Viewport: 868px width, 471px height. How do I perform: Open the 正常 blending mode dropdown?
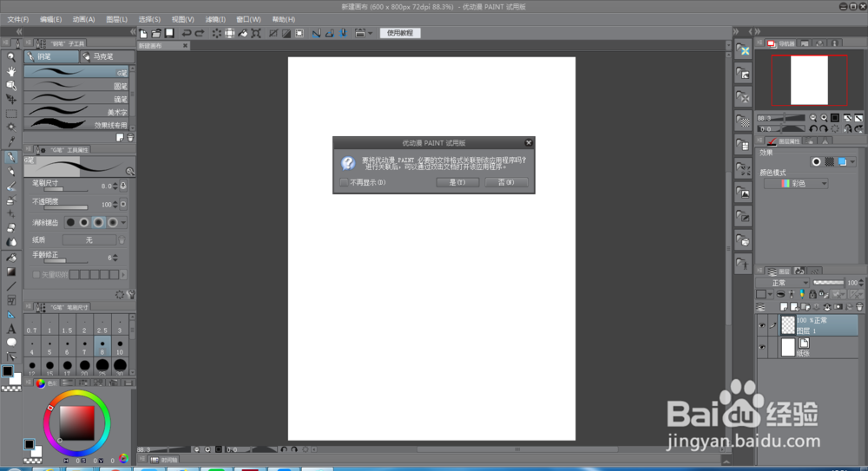tap(784, 283)
